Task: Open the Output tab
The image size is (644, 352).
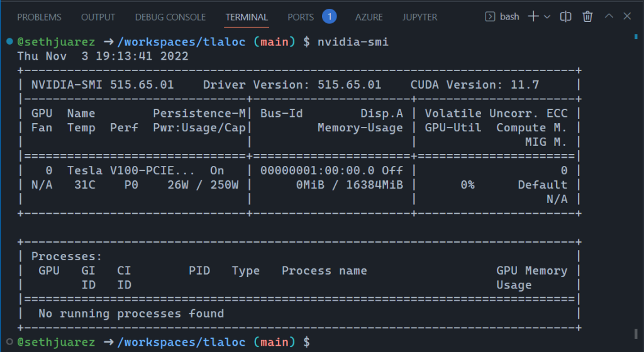Action: (98, 17)
